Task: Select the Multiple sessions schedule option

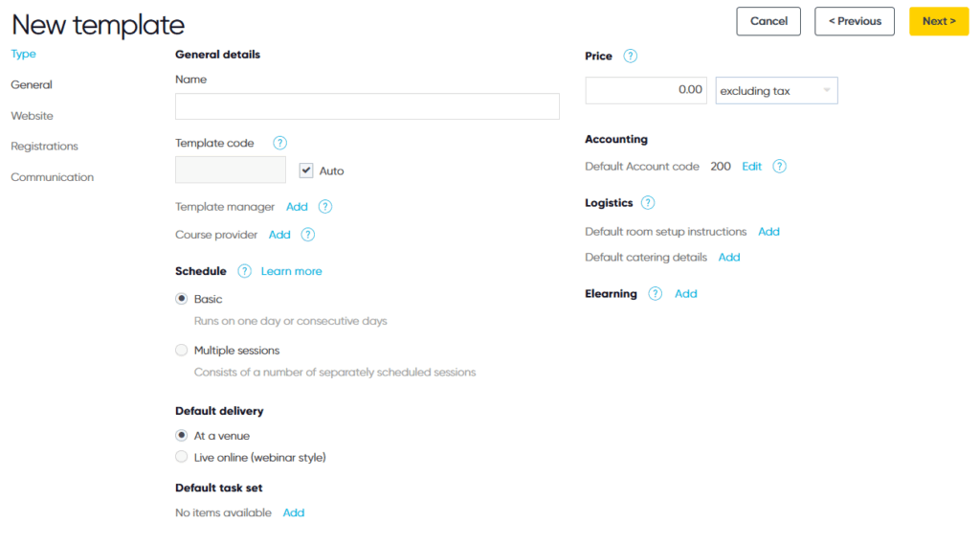Action: click(x=181, y=351)
